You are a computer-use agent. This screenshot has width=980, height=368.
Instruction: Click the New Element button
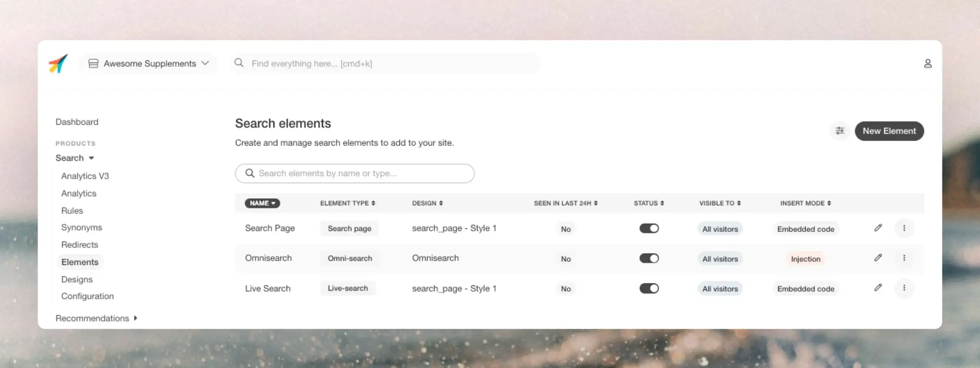[889, 131]
